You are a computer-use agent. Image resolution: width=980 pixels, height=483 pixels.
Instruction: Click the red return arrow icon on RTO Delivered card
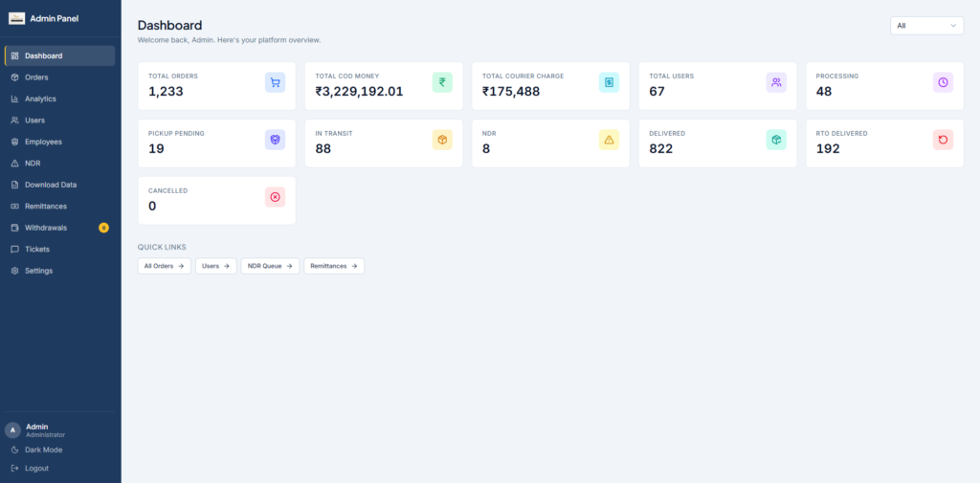(x=943, y=140)
